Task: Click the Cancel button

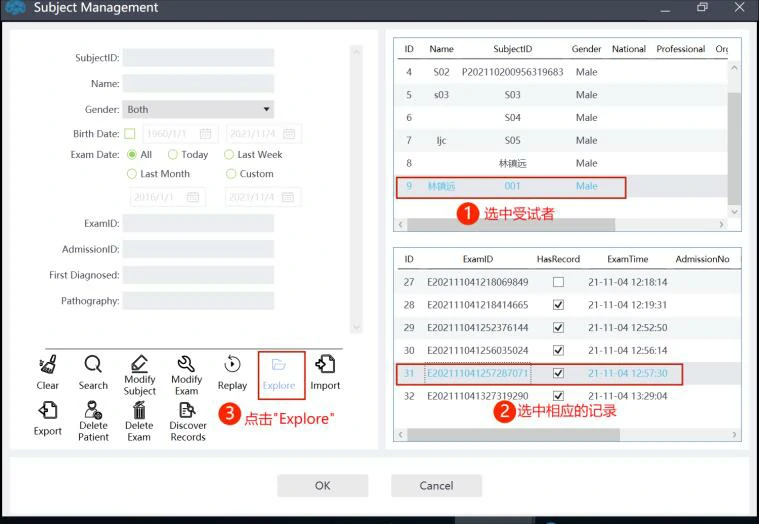Action: point(436,486)
